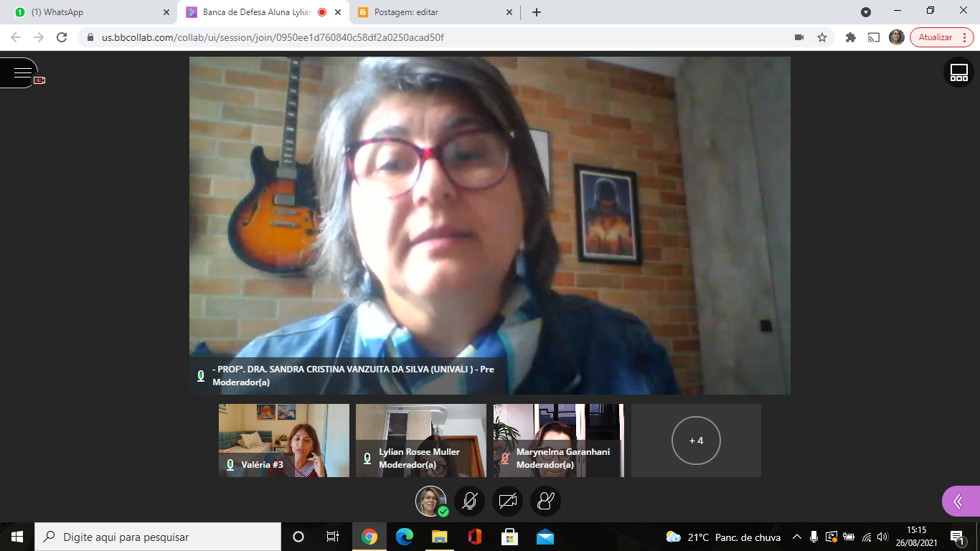Open Chrome tab search dropdown arrow
The width and height of the screenshot is (980, 551).
pyautogui.click(x=866, y=12)
